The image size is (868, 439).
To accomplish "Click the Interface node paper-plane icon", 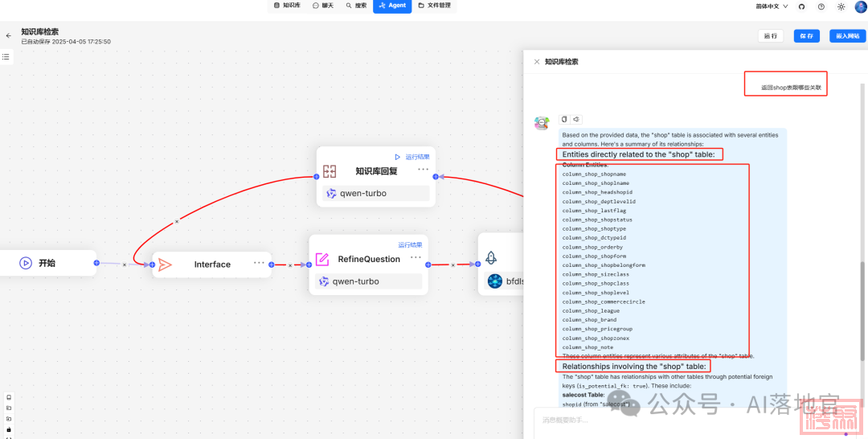I will click(x=165, y=264).
